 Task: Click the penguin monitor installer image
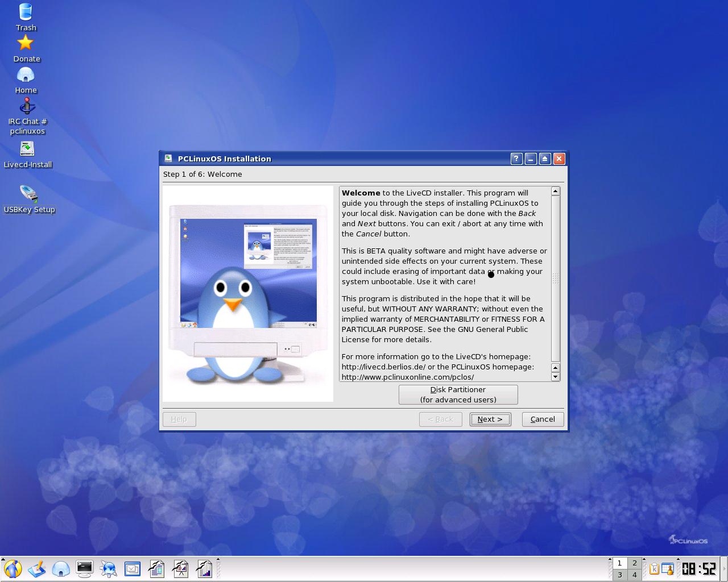click(248, 294)
